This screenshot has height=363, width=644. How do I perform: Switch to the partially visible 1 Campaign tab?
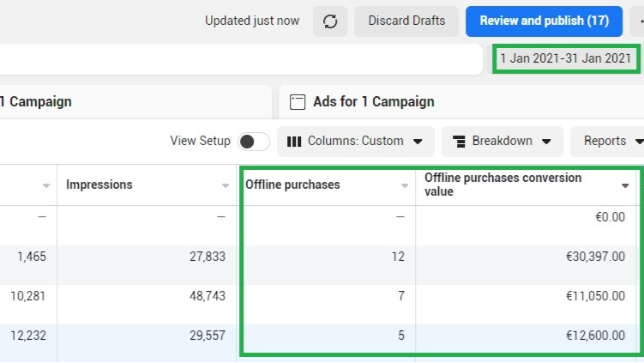tap(135, 102)
